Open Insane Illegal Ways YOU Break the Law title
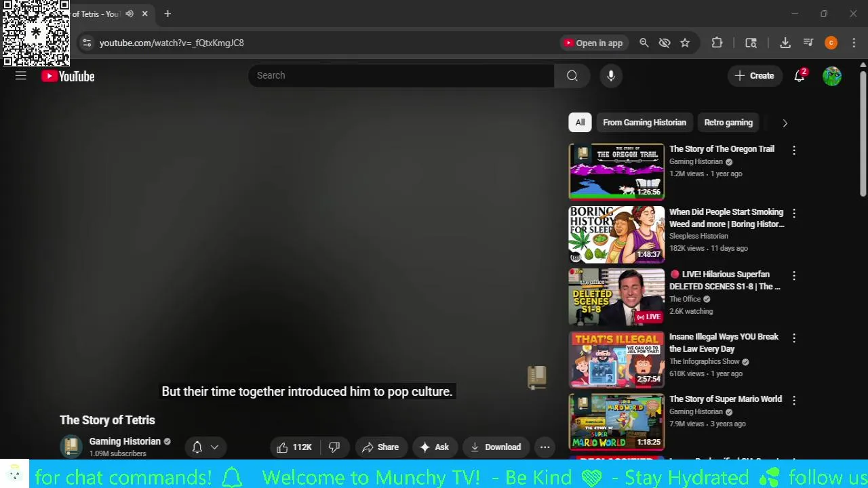Viewport: 868px width, 488px height. (x=724, y=343)
